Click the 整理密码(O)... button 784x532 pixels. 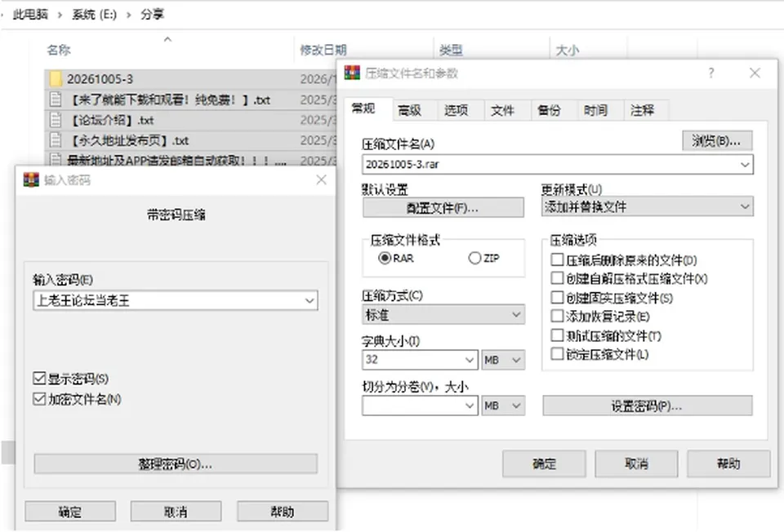tap(176, 463)
